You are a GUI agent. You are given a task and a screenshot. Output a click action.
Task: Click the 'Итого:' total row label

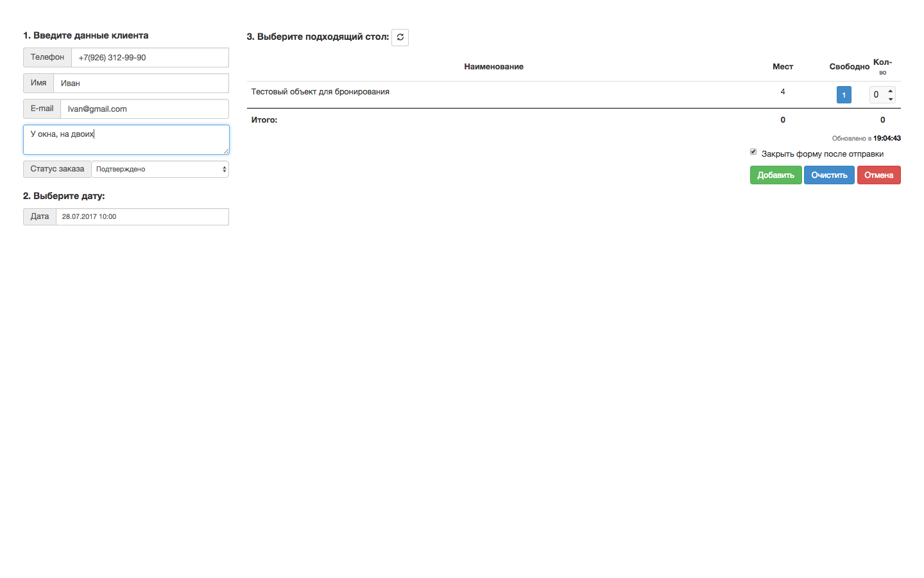(264, 120)
